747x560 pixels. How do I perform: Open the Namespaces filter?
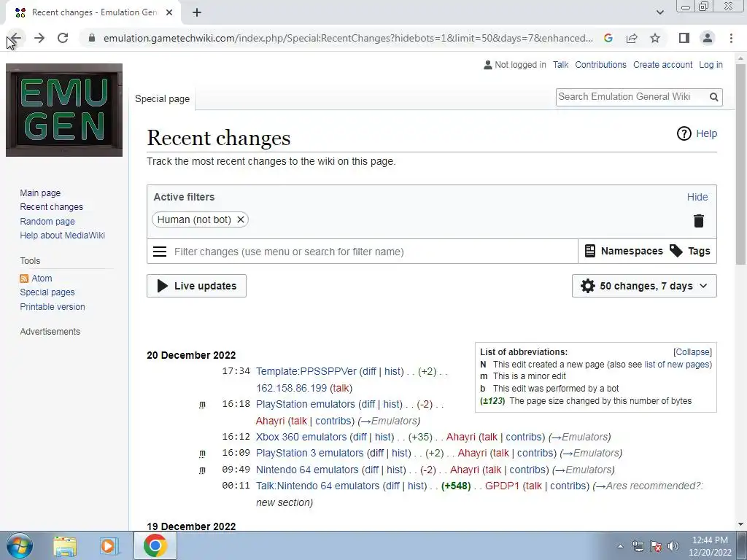pyautogui.click(x=624, y=251)
